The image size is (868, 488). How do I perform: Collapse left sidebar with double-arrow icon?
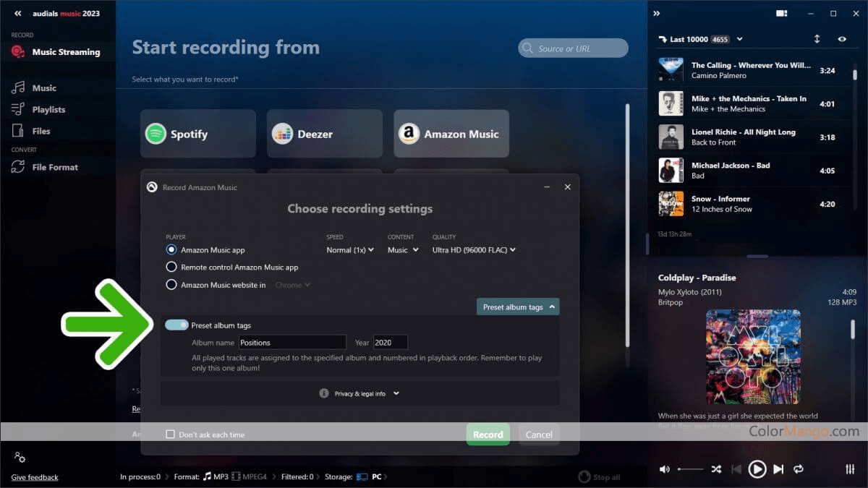click(x=18, y=14)
